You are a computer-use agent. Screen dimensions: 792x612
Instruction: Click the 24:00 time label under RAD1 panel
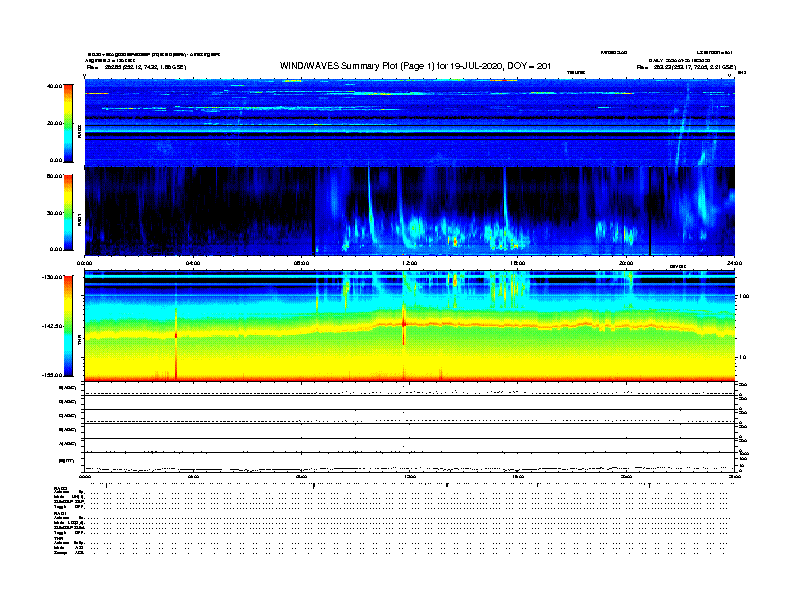click(x=734, y=263)
